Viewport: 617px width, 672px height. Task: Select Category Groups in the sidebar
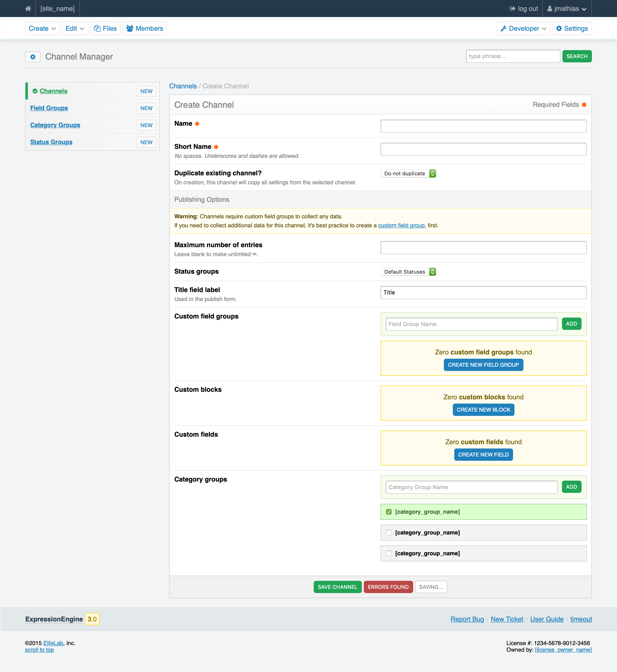click(x=55, y=125)
